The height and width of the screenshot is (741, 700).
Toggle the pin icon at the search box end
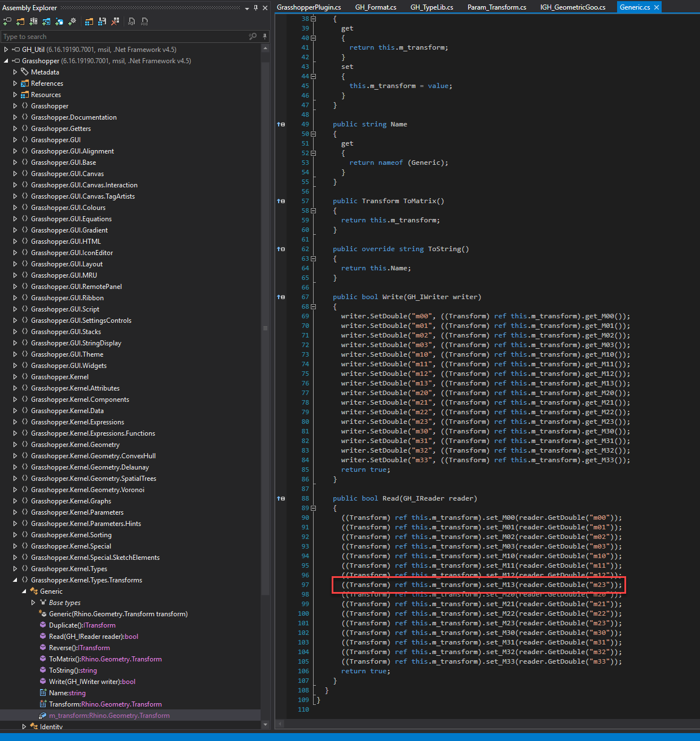(264, 36)
